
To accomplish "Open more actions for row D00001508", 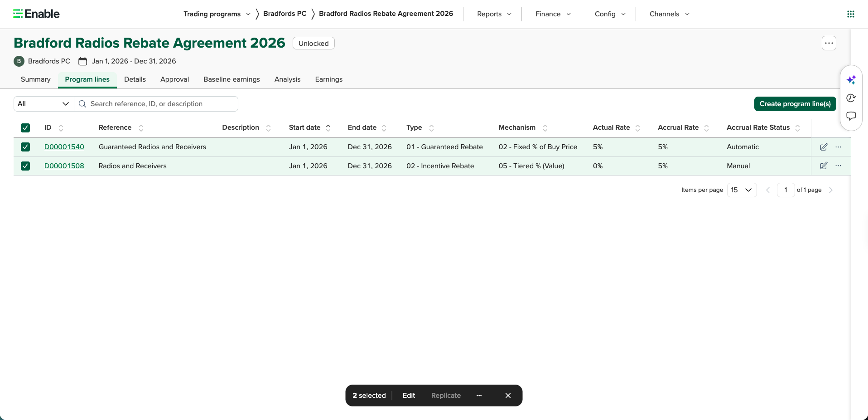I will (839, 166).
